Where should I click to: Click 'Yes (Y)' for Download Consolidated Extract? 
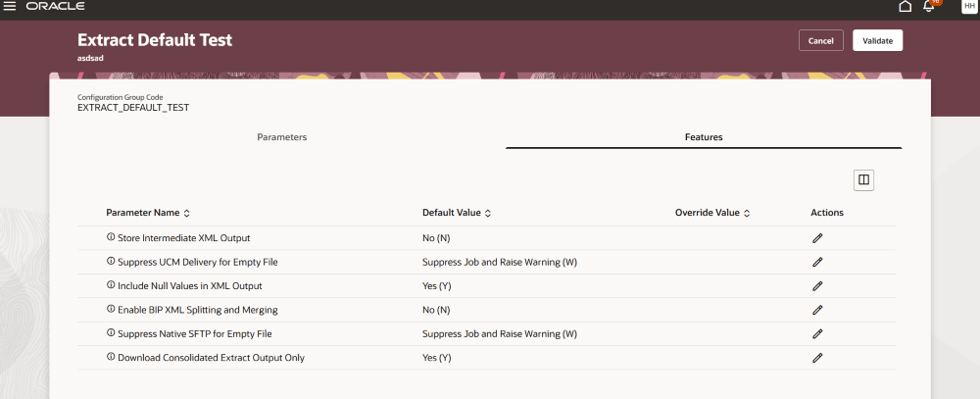(x=437, y=358)
